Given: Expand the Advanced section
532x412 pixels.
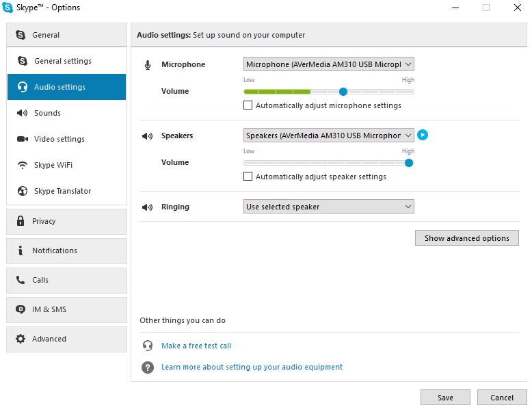Looking at the screenshot, I should pos(66,339).
